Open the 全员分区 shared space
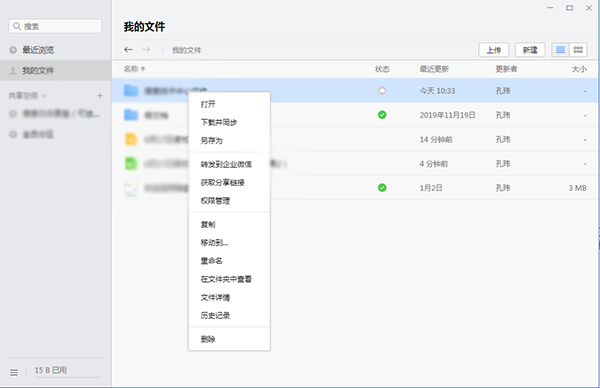Image resolution: width=600 pixels, height=388 pixels. pyautogui.click(x=38, y=134)
